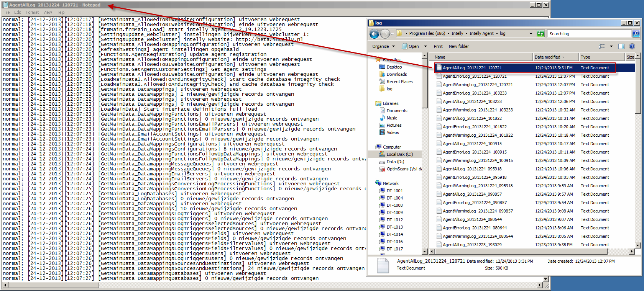
Task: Click the search magnifier icon
Action: [x=636, y=34]
